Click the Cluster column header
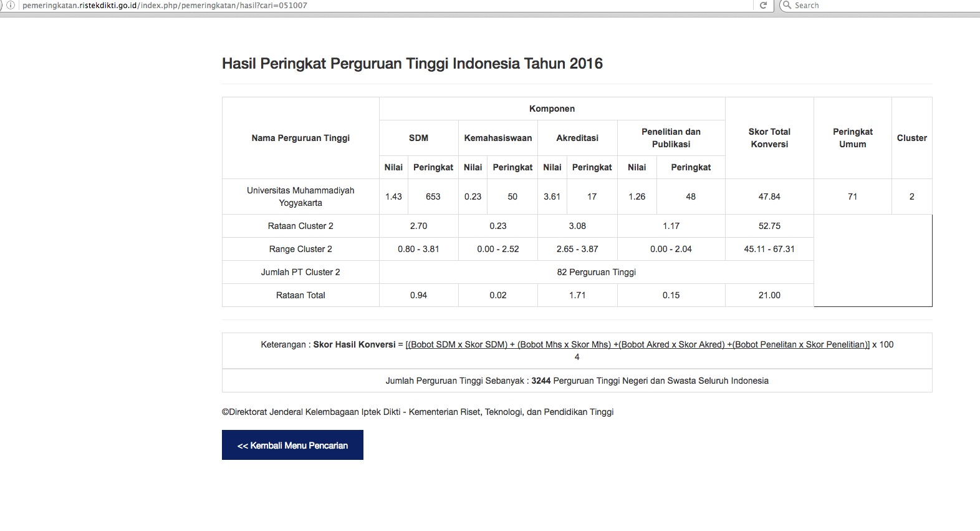The image size is (980, 531). [911, 138]
